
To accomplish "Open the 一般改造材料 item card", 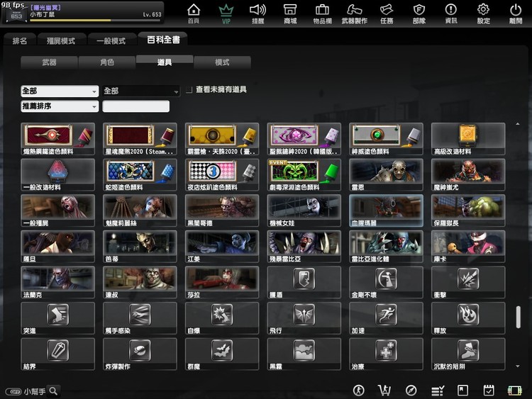I will pos(57,175).
